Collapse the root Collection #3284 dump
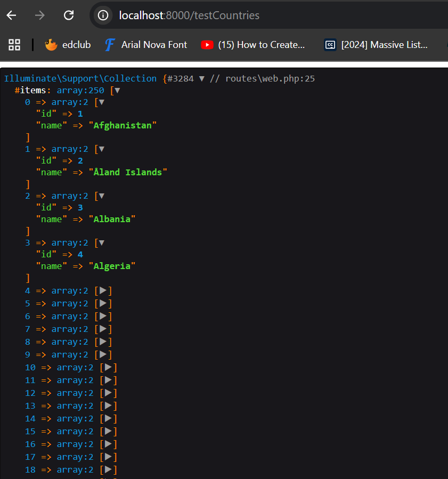Viewport: 448px width, 479px height. [202, 78]
